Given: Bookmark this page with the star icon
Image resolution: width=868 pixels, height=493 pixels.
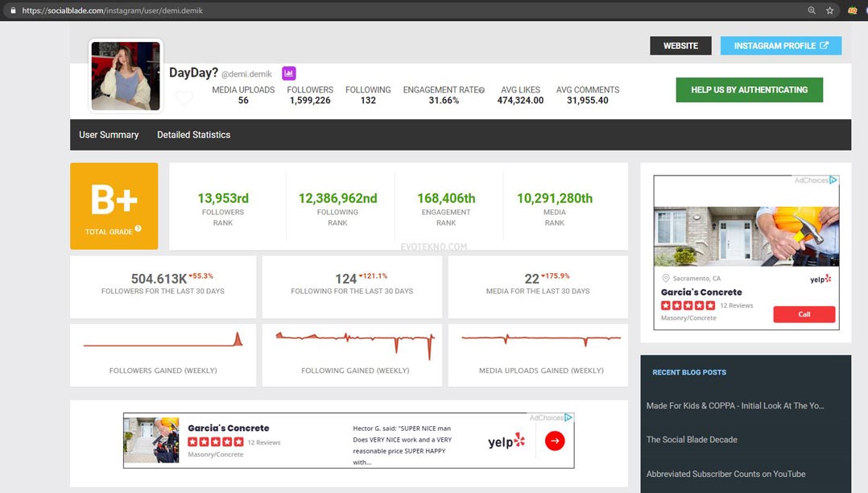Looking at the screenshot, I should click(x=830, y=10).
